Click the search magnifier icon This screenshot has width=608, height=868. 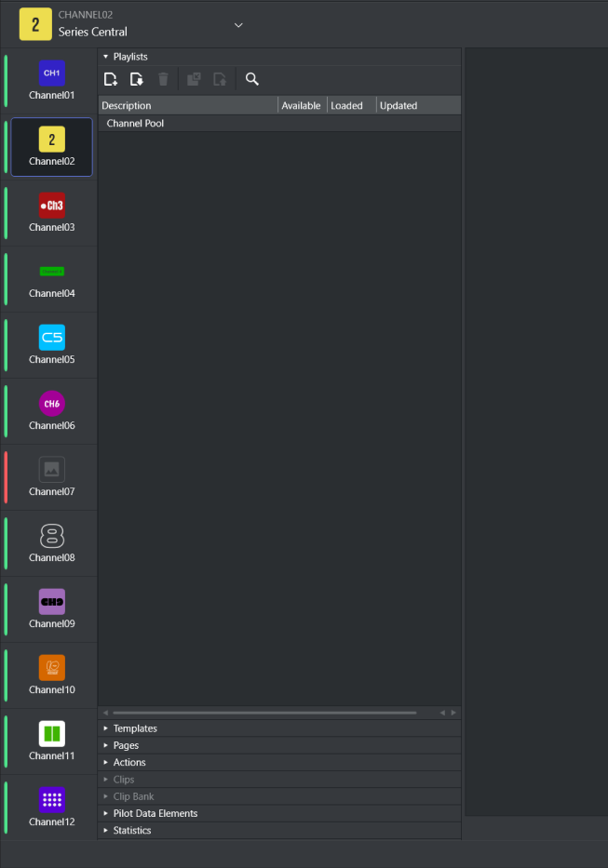point(251,79)
